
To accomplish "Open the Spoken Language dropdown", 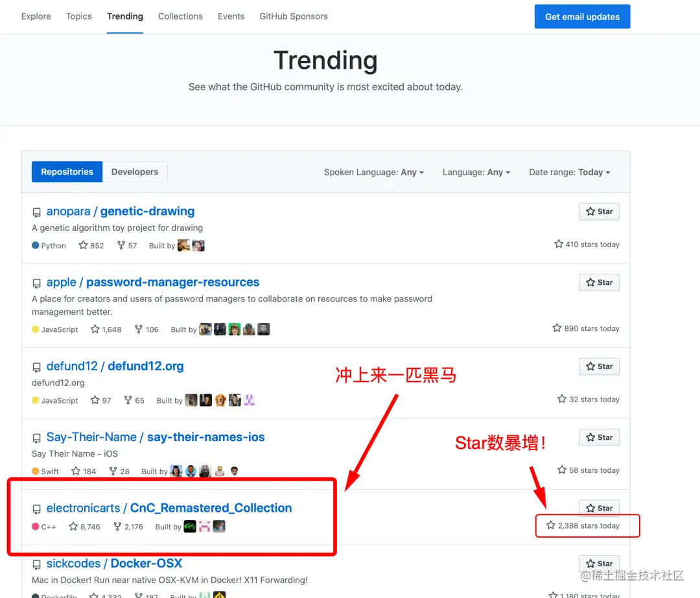I will pyautogui.click(x=374, y=173).
